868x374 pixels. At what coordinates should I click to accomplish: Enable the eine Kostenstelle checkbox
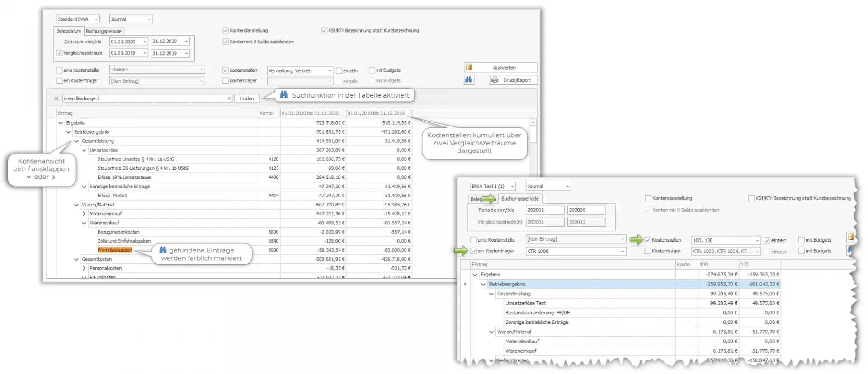(59, 70)
